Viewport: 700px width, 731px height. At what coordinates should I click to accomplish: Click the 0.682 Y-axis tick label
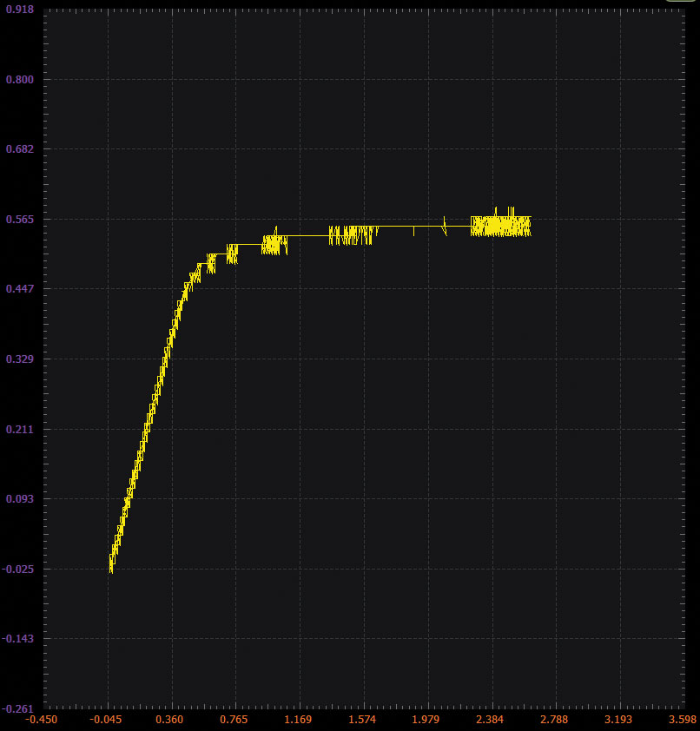[20, 149]
